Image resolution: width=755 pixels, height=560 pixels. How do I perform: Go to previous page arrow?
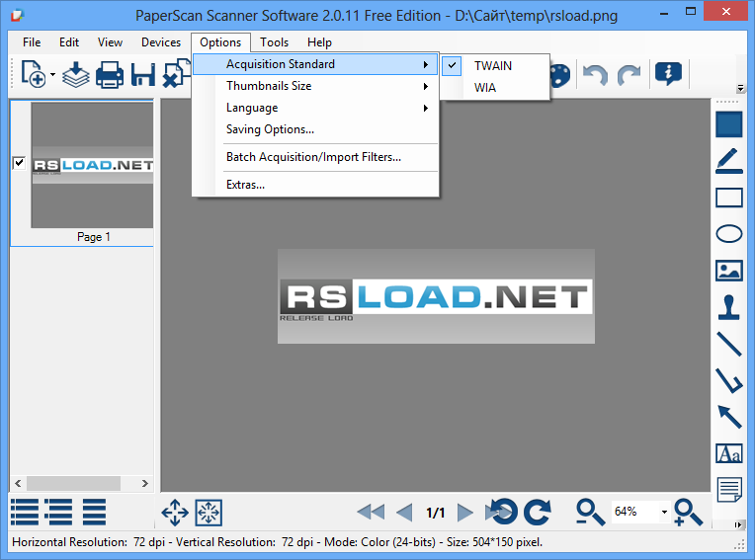pyautogui.click(x=404, y=512)
